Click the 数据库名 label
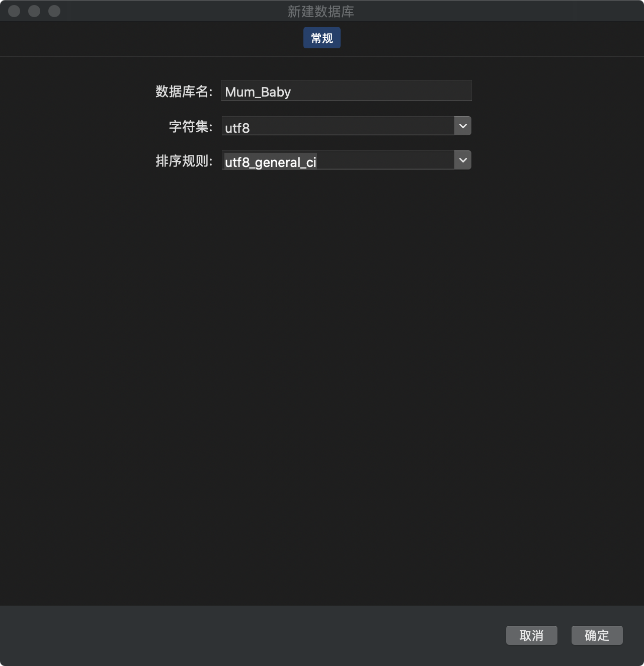Image resolution: width=644 pixels, height=666 pixels. [184, 92]
